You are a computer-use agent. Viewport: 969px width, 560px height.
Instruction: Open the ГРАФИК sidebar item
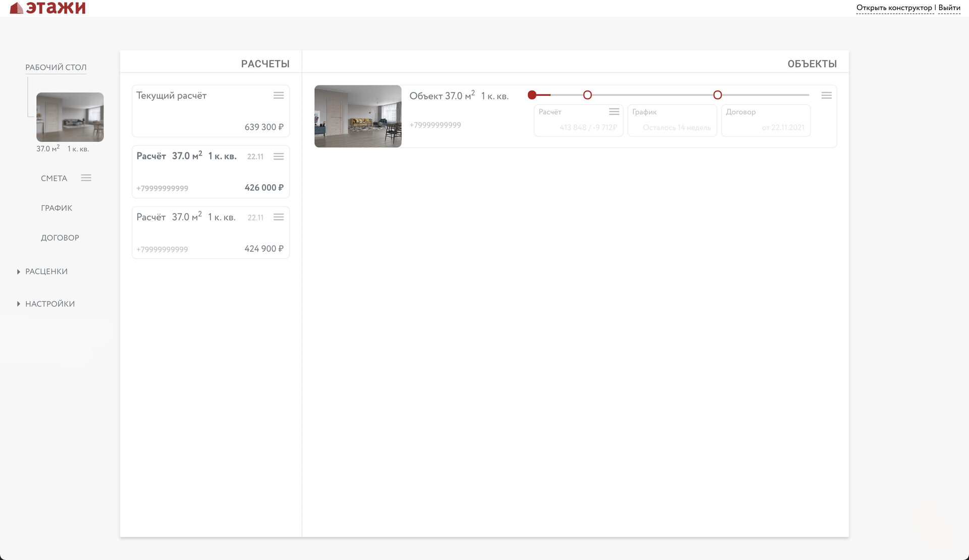[x=57, y=208]
